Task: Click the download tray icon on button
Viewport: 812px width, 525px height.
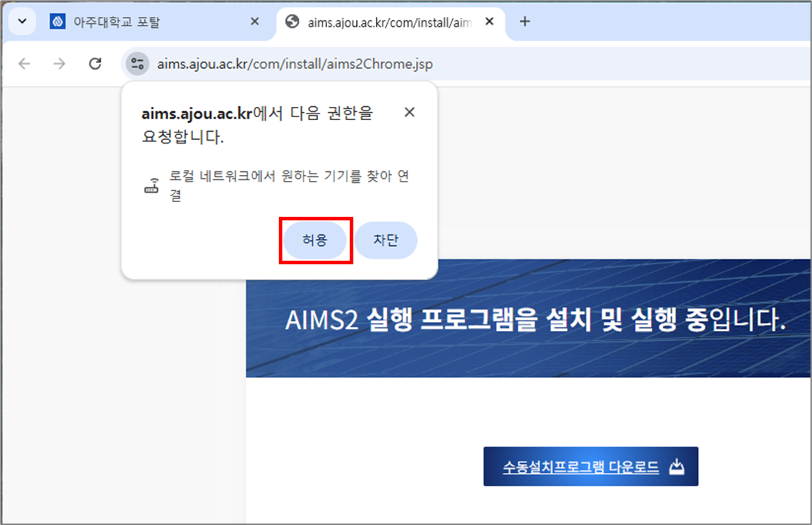Action: 677,466
